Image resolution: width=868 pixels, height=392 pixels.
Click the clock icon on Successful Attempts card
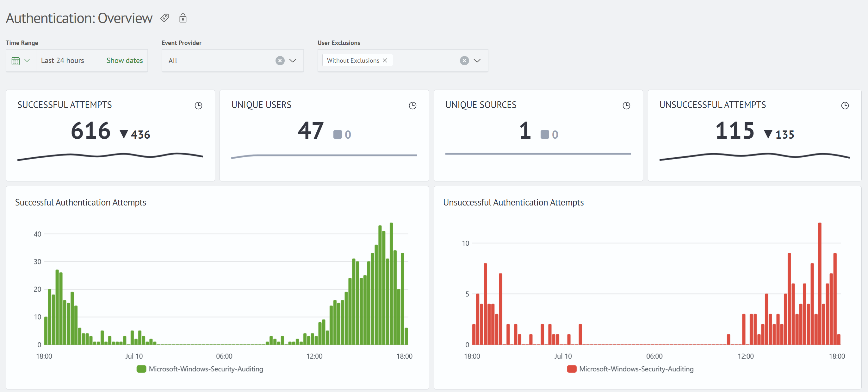(x=198, y=105)
